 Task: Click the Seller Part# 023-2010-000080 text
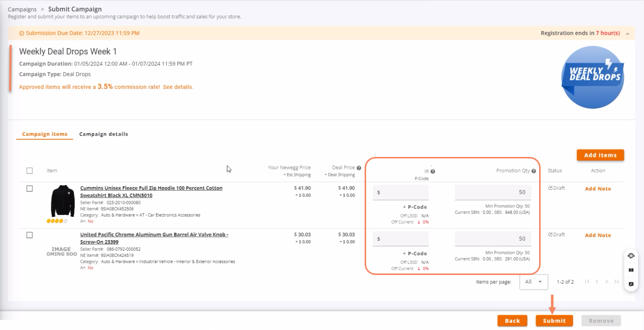(x=110, y=202)
